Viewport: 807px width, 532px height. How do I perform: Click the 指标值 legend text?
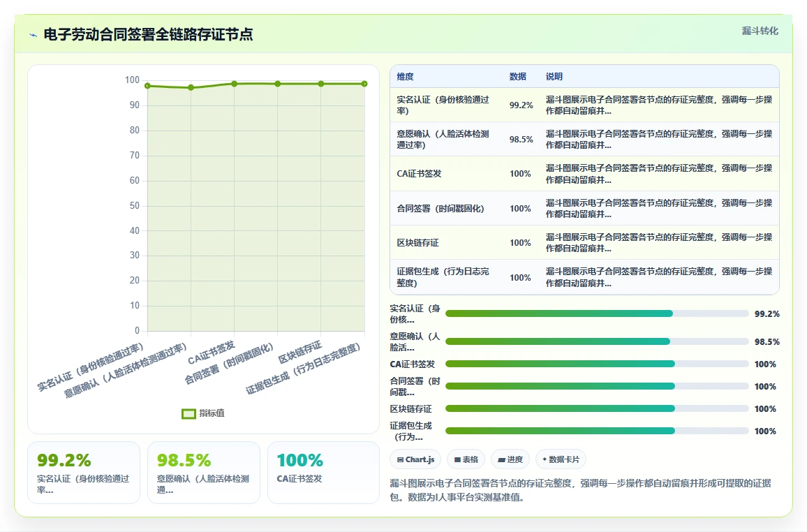click(x=212, y=413)
